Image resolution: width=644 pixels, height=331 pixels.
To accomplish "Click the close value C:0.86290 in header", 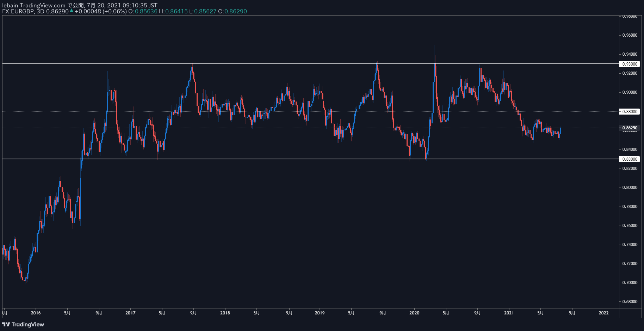I will tap(233, 11).
